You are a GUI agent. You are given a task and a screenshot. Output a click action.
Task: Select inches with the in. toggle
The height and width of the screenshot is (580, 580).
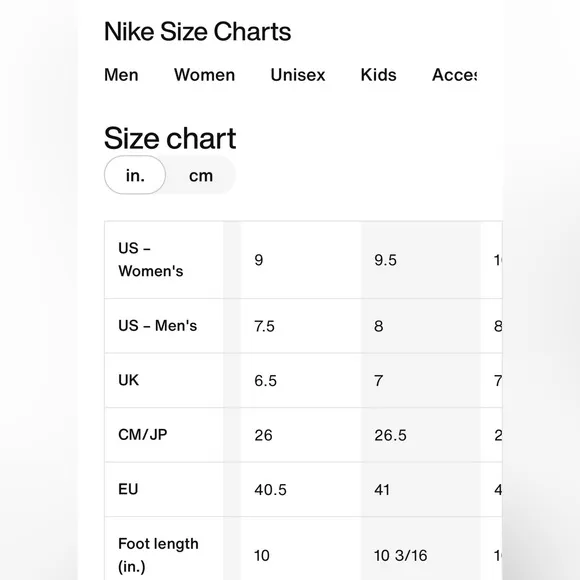(135, 175)
